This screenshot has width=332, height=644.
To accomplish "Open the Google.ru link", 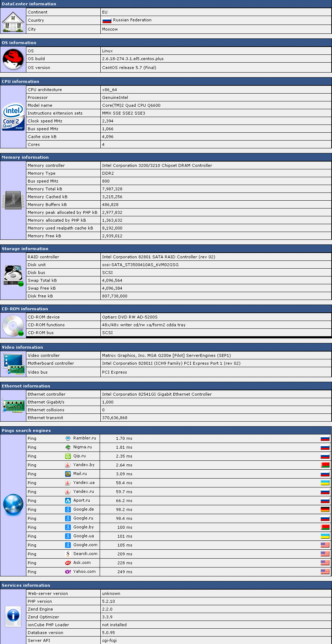I will click(83, 518).
